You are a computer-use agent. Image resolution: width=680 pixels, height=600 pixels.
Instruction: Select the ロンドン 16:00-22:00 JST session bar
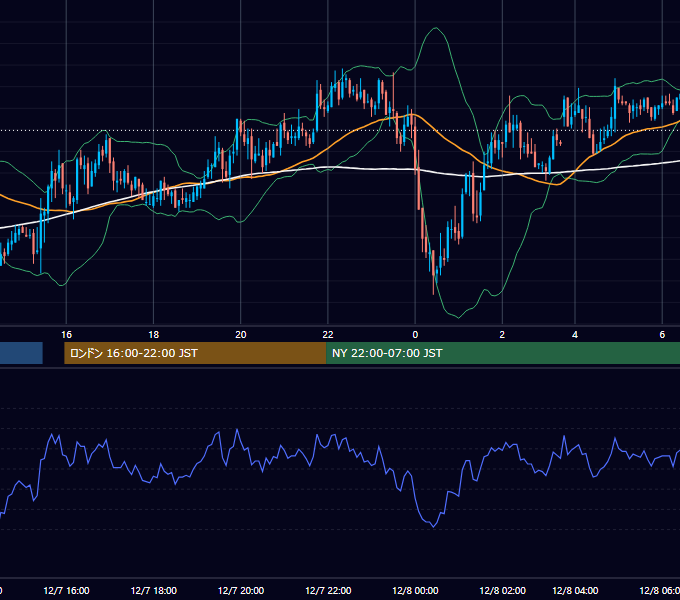tap(195, 353)
